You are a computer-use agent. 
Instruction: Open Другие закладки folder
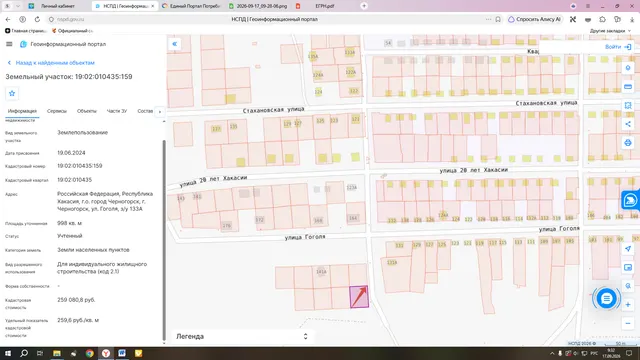point(610,31)
